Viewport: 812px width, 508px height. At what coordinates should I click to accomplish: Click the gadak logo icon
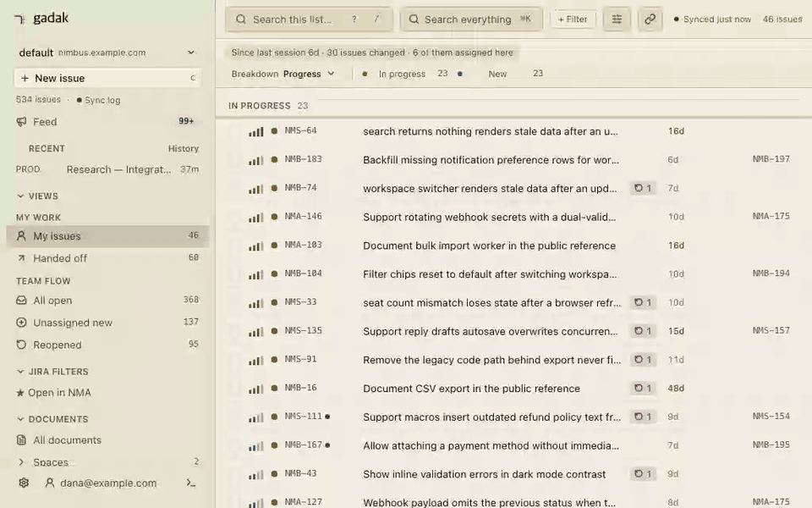pos(20,19)
